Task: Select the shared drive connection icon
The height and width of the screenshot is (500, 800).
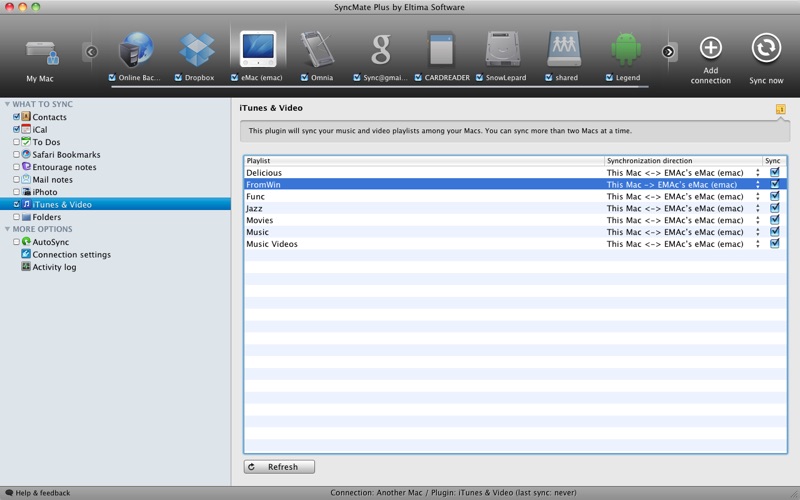Action: point(564,49)
